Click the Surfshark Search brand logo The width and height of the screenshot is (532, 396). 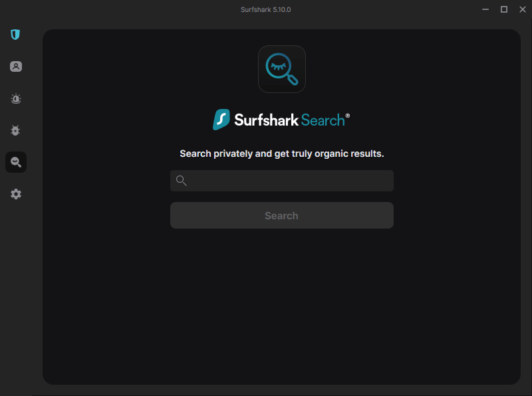[x=281, y=120]
